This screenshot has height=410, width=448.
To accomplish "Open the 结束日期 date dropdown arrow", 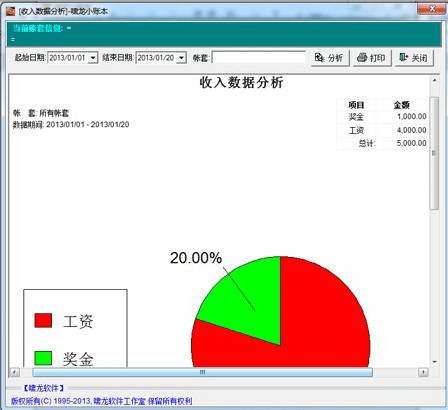I will point(181,58).
